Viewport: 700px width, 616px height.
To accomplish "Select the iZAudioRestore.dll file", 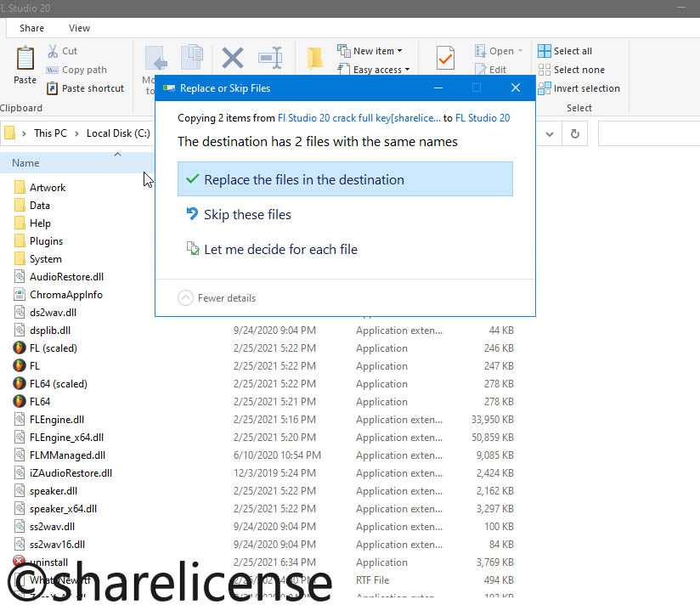I will (x=71, y=473).
